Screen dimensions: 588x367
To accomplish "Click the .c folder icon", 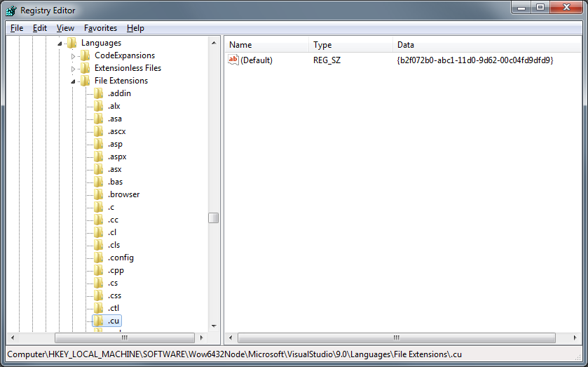I will [99, 207].
